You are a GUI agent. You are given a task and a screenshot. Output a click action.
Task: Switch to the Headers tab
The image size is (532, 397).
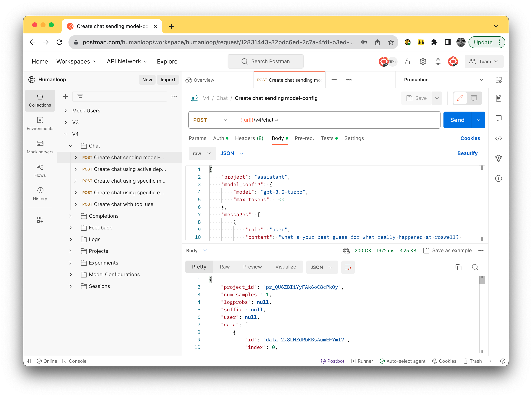coord(249,138)
